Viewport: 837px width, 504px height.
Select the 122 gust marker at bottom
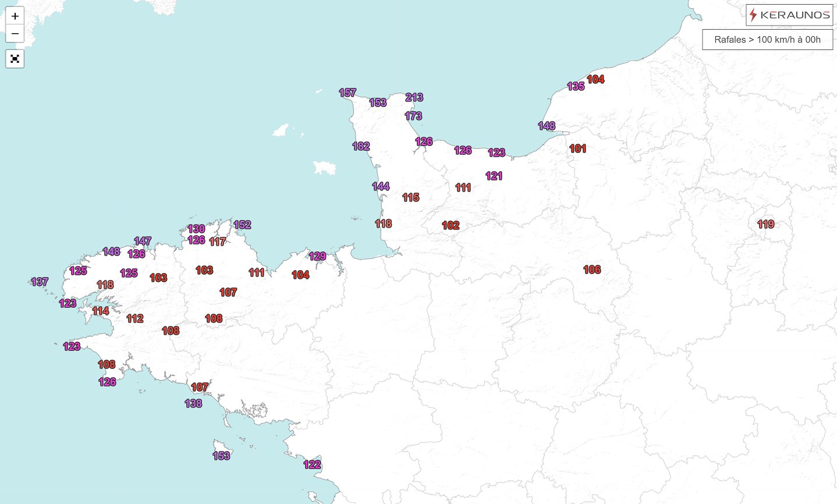[313, 464]
